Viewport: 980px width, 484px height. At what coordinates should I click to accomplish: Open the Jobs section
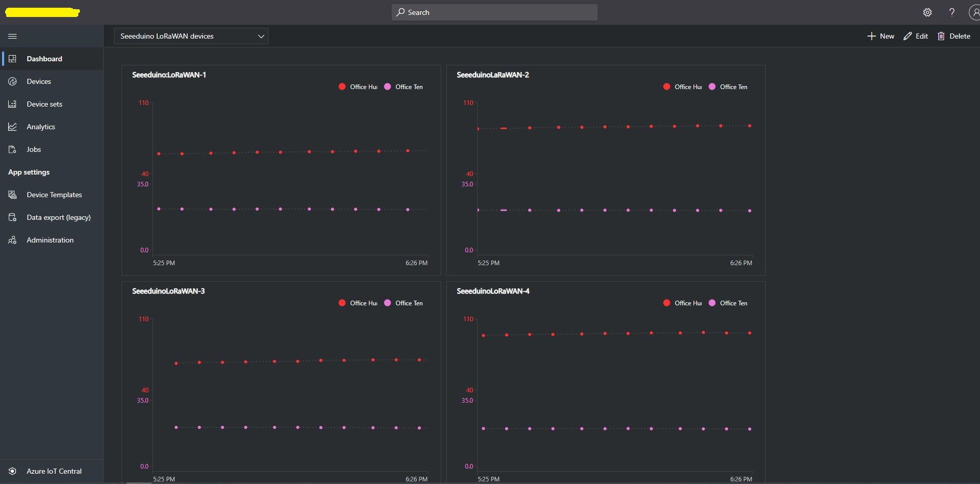click(x=33, y=149)
